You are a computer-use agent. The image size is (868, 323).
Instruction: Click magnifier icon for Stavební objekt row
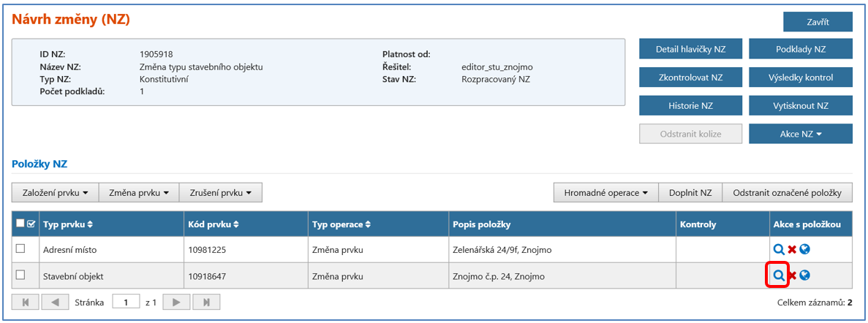(x=779, y=275)
